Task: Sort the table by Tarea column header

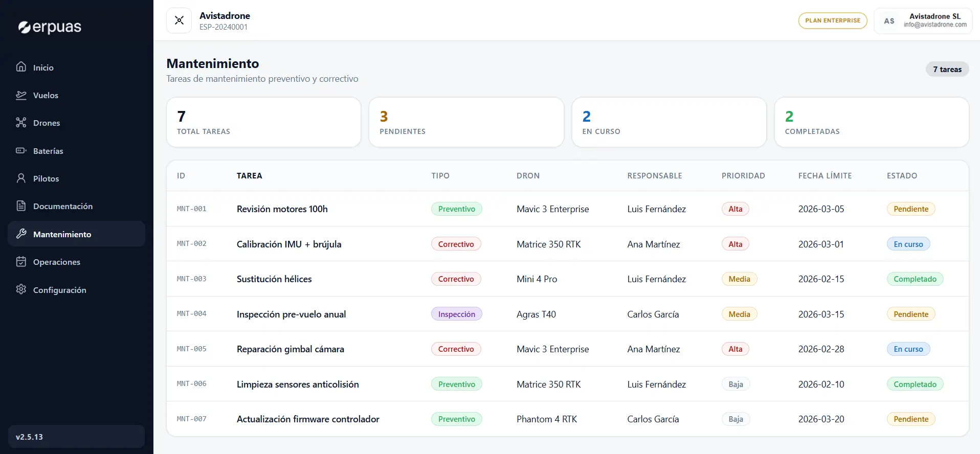Action: (249, 175)
